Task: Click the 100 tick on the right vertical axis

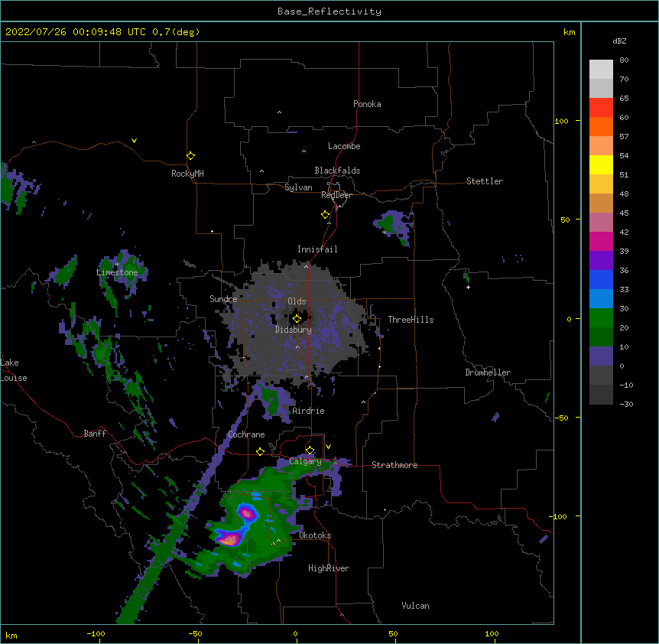Action: coord(561,121)
